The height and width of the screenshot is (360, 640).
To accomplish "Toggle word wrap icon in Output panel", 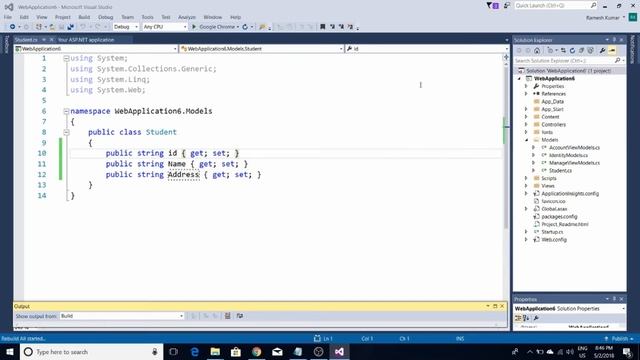I will pos(240,316).
